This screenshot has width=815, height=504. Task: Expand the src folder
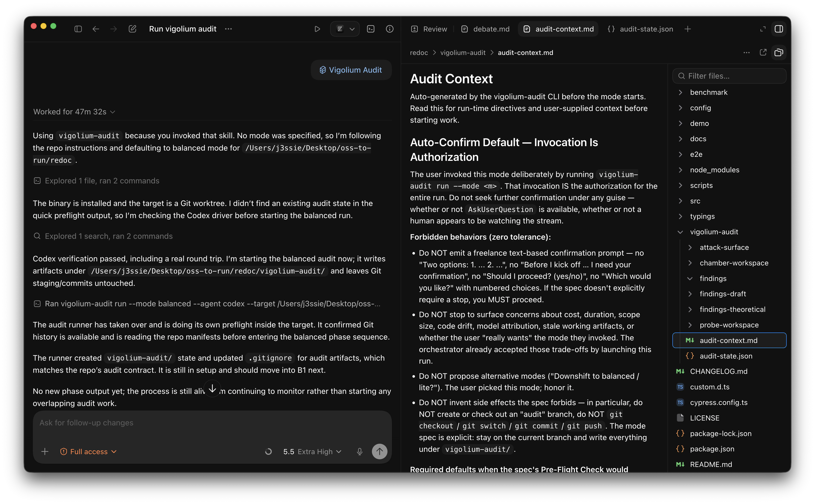pos(729,201)
